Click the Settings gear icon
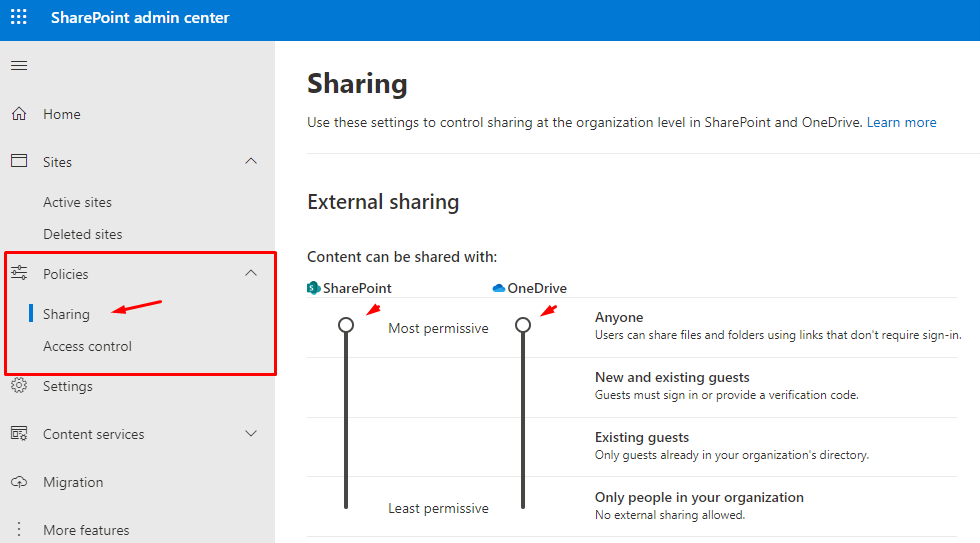Viewport: 980px width, 543px height. (x=19, y=386)
